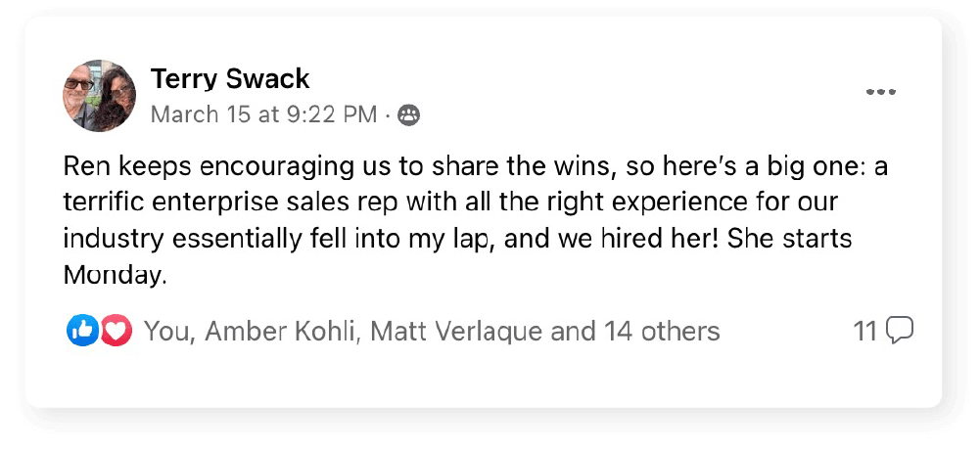Click the line beginning 'terrific enterprise sales rep'
The width and height of the screenshot is (980, 452).
(450, 203)
